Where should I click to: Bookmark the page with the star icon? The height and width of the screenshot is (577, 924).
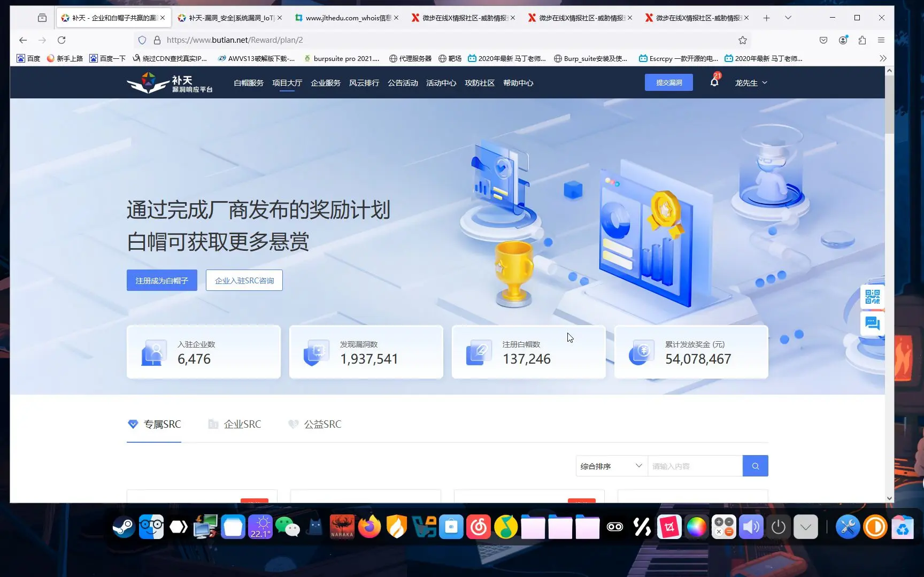point(742,40)
